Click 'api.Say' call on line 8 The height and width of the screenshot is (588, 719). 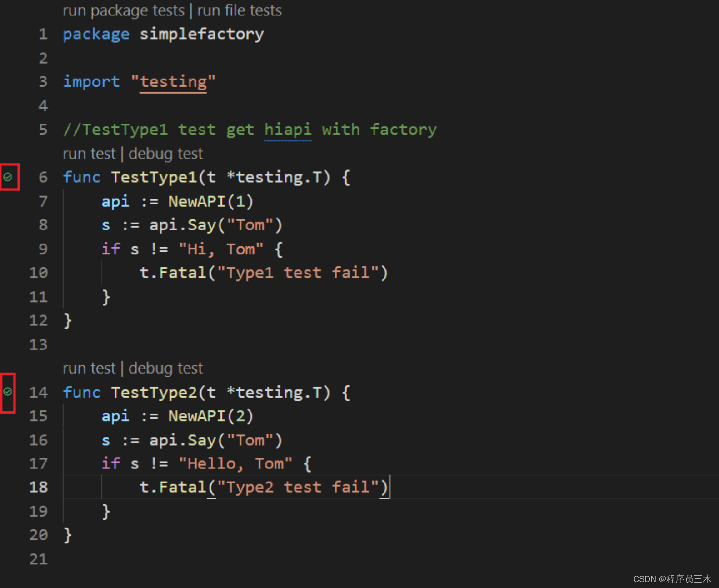coord(183,225)
